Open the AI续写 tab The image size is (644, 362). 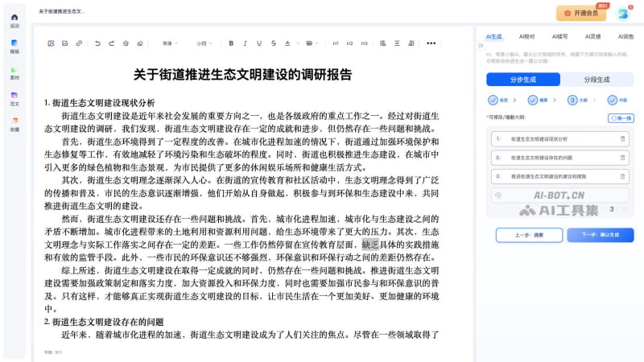tap(559, 36)
